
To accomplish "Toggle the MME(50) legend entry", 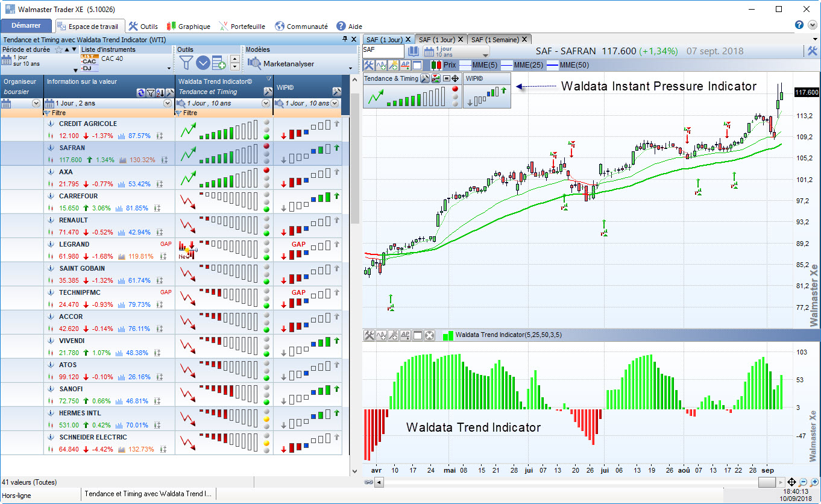I will pyautogui.click(x=568, y=65).
